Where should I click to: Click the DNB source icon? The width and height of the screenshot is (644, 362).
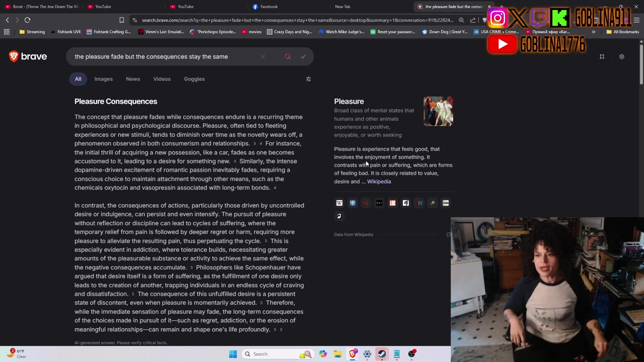click(446, 203)
